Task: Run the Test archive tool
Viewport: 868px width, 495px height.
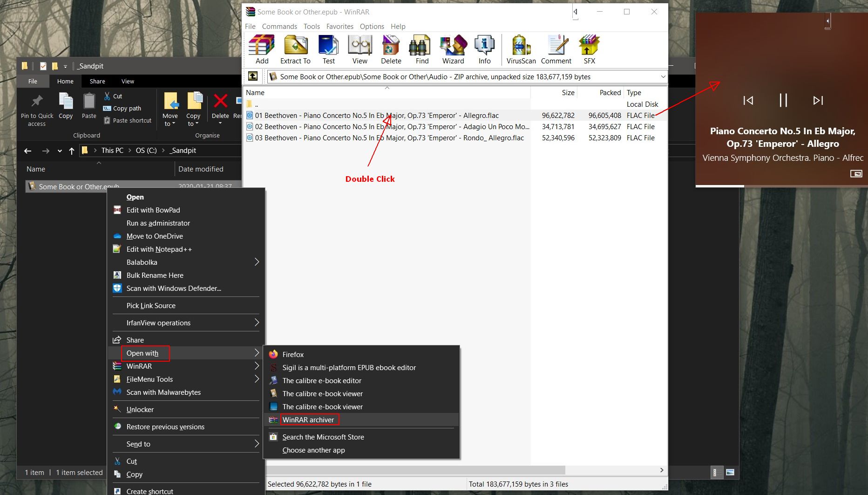Action: (x=328, y=49)
